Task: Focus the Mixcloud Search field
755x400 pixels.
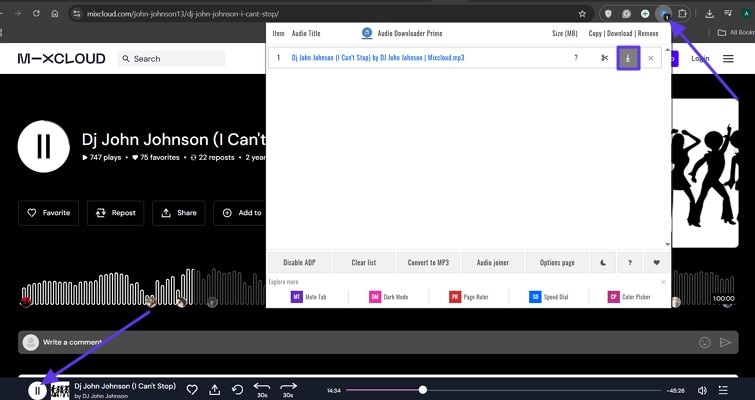Action: click(x=172, y=59)
